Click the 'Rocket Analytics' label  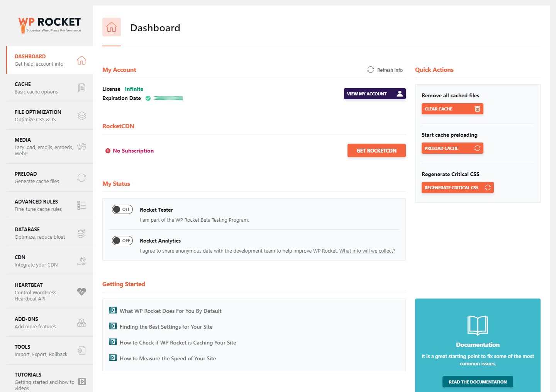coord(160,241)
